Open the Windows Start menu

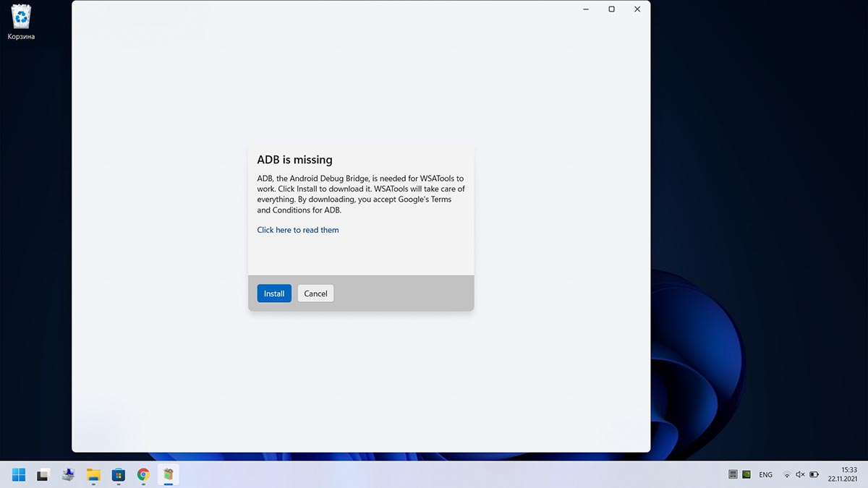pos(19,475)
